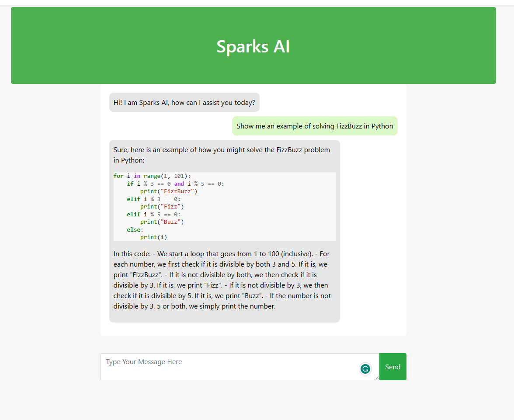Open the Grammarly icon in the message box
Image resolution: width=514 pixels, height=420 pixels.
[x=365, y=369]
